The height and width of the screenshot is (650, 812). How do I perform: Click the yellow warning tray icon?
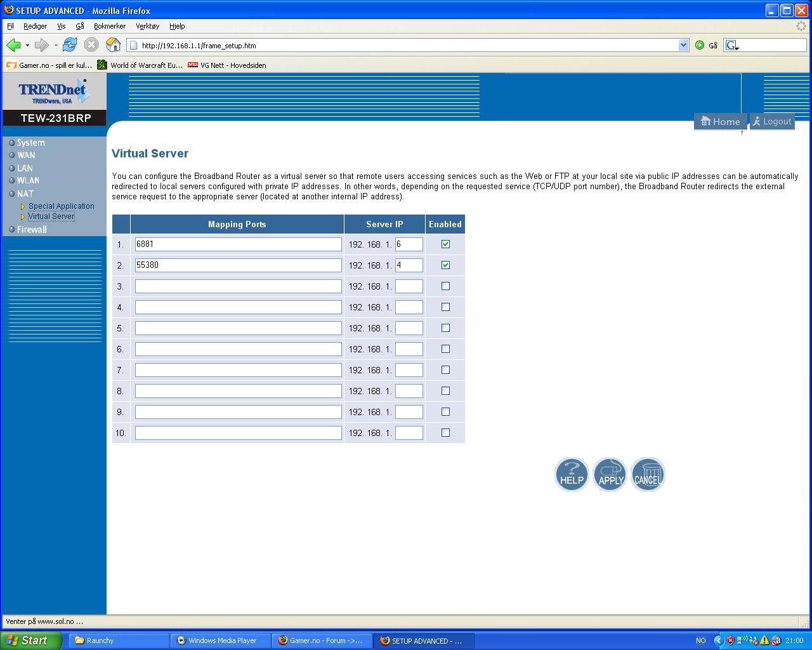[x=764, y=640]
